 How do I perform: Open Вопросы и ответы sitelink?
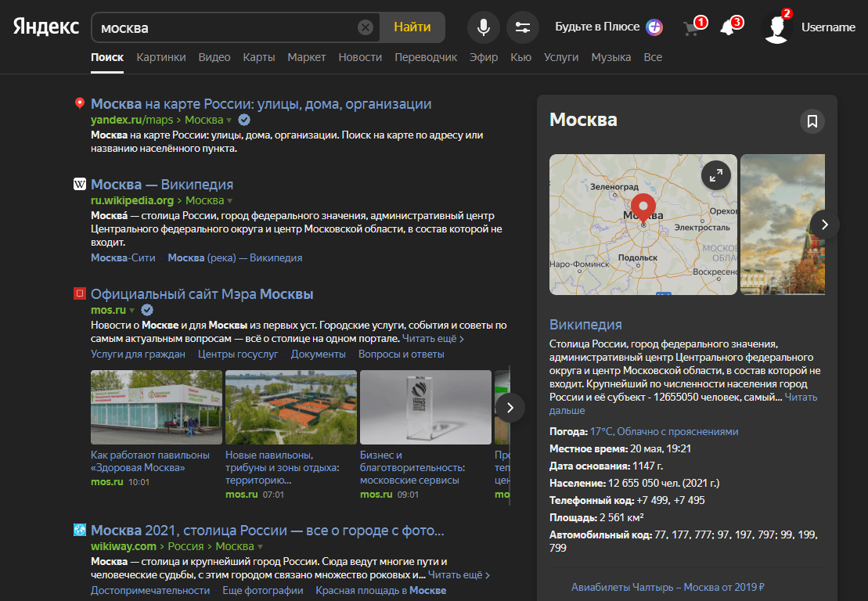[402, 354]
